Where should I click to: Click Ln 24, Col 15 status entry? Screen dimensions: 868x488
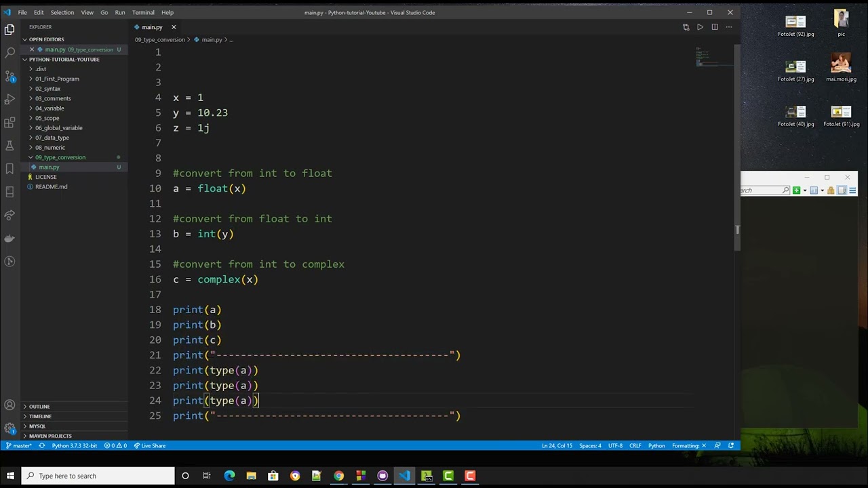(557, 446)
